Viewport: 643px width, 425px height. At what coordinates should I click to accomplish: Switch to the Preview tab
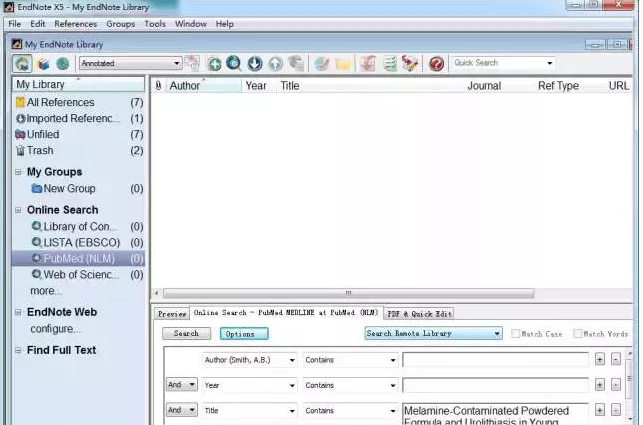(x=172, y=314)
